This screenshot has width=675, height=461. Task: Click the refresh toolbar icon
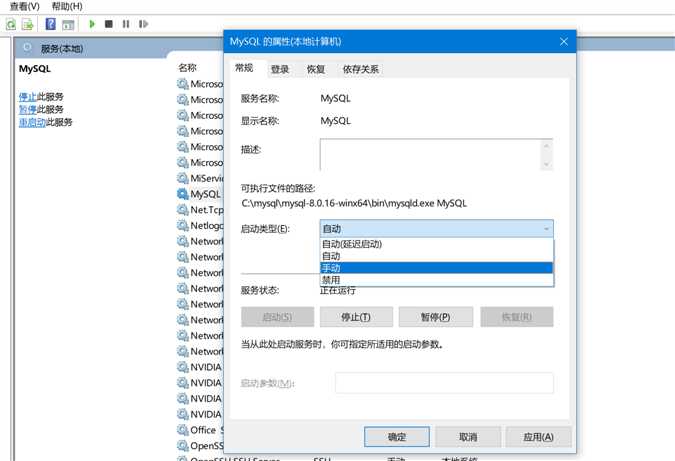pos(11,24)
